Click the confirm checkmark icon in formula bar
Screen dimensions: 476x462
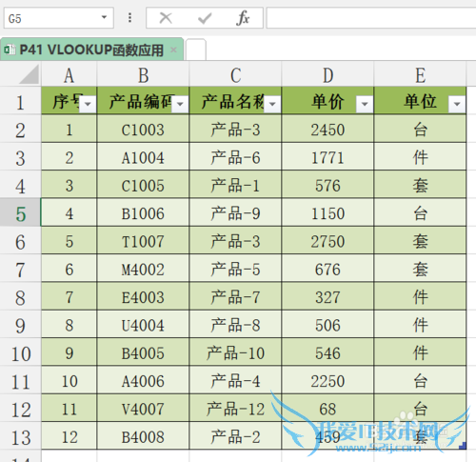(x=205, y=18)
